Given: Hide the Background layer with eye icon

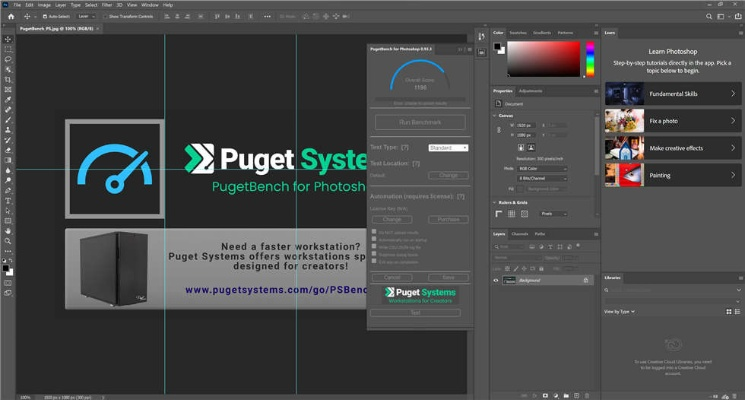Looking at the screenshot, I should tap(497, 281).
